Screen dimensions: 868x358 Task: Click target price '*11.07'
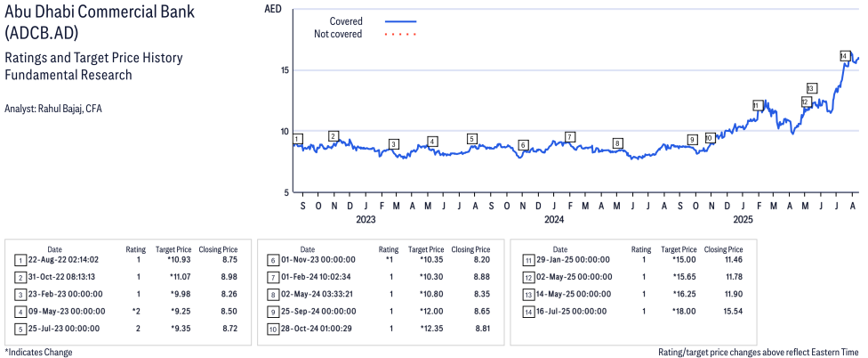tap(181, 277)
